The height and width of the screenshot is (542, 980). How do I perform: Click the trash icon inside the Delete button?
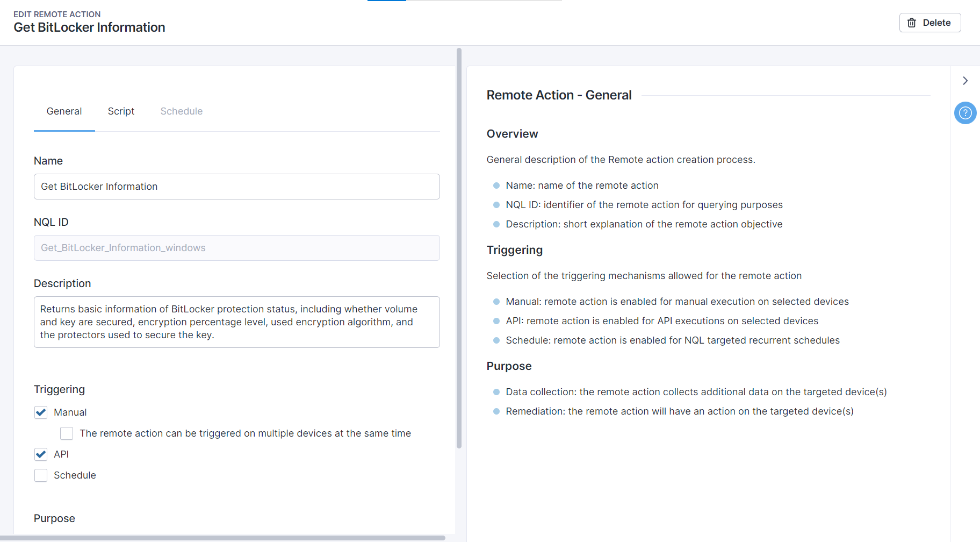click(912, 23)
